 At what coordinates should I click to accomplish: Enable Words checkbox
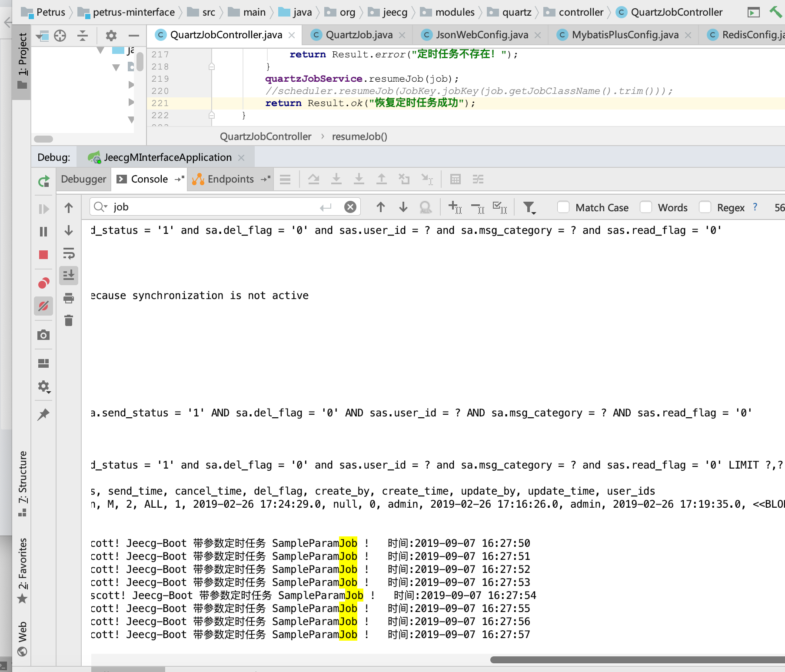coord(646,207)
